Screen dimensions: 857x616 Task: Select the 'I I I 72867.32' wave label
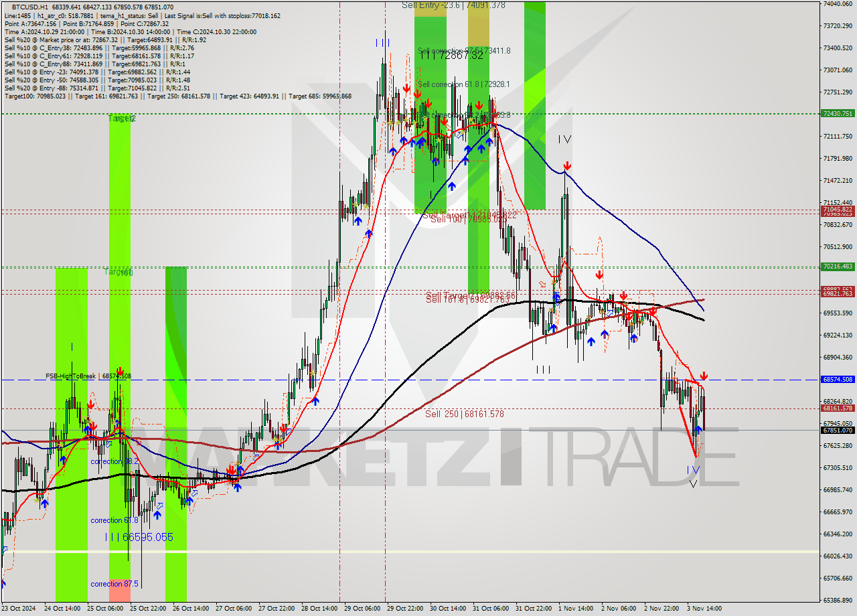click(451, 55)
